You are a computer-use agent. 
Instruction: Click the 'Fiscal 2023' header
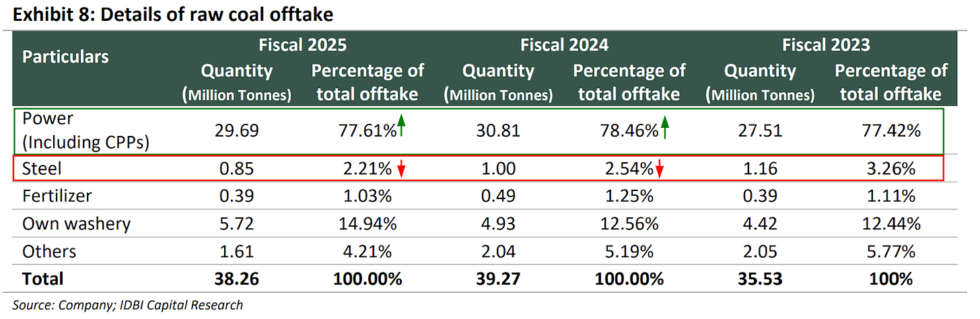click(827, 46)
